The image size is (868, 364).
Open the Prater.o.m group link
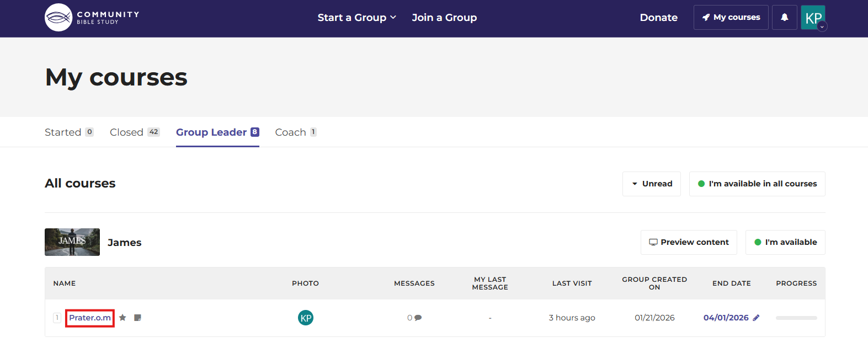tap(89, 318)
